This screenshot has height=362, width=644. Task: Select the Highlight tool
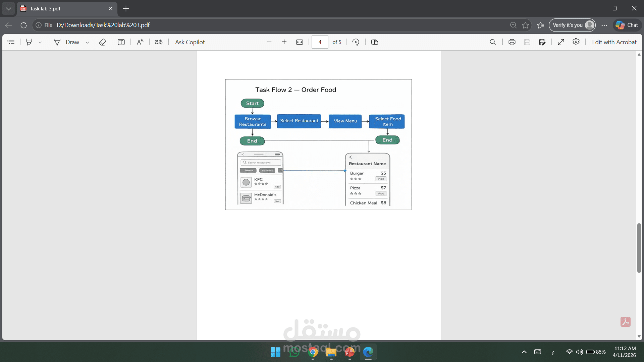[x=29, y=42]
